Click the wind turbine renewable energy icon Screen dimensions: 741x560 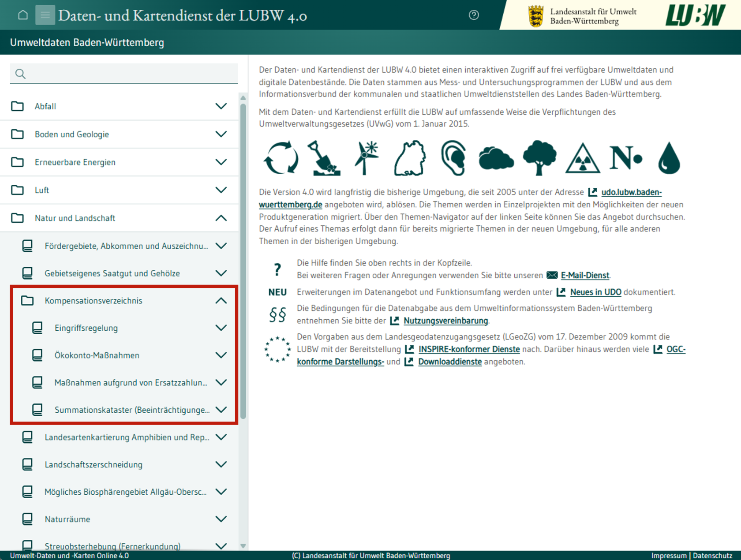click(x=366, y=158)
